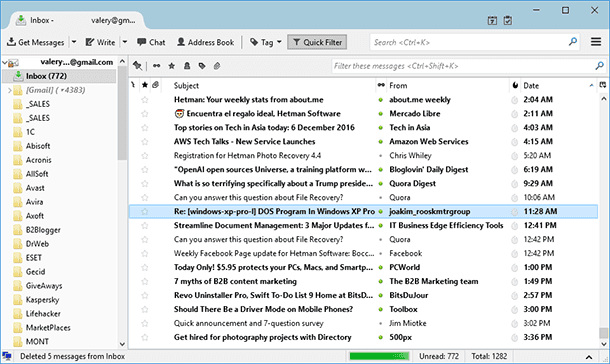Toggle junk status for Toolbox message

(x=514, y=310)
